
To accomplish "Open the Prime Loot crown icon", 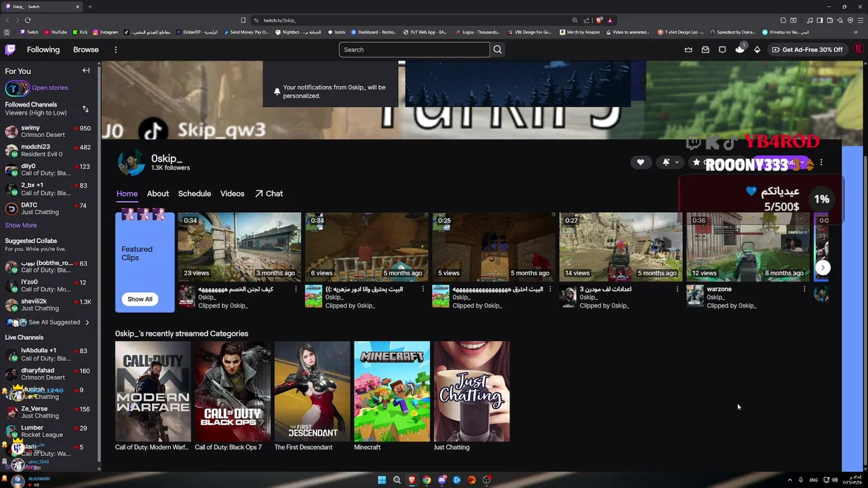I will pyautogui.click(x=688, y=49).
